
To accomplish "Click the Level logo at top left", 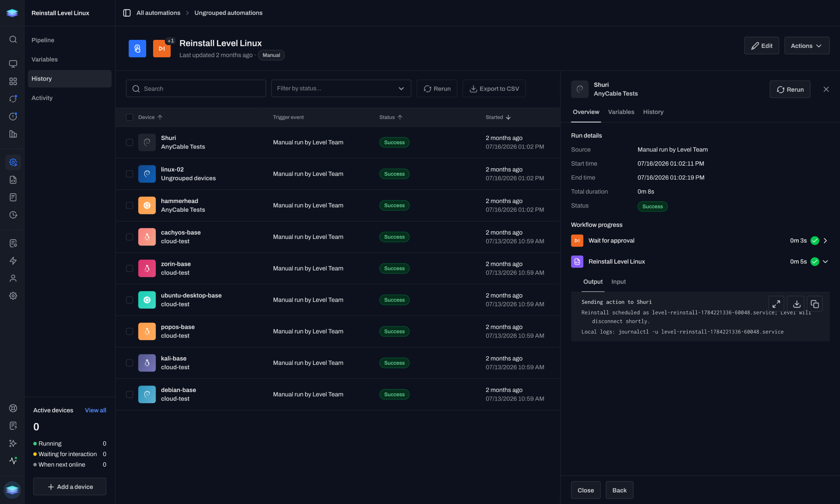I will click(x=12, y=13).
